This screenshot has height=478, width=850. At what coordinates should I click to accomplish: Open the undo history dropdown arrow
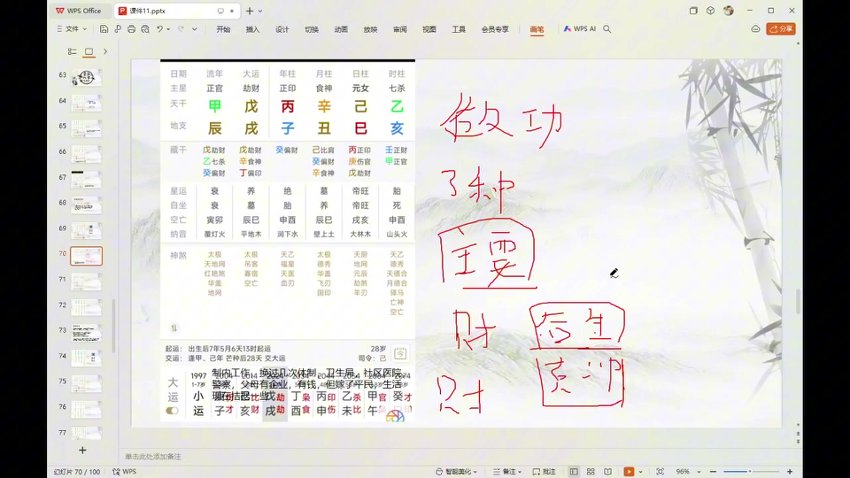pyautogui.click(x=169, y=29)
